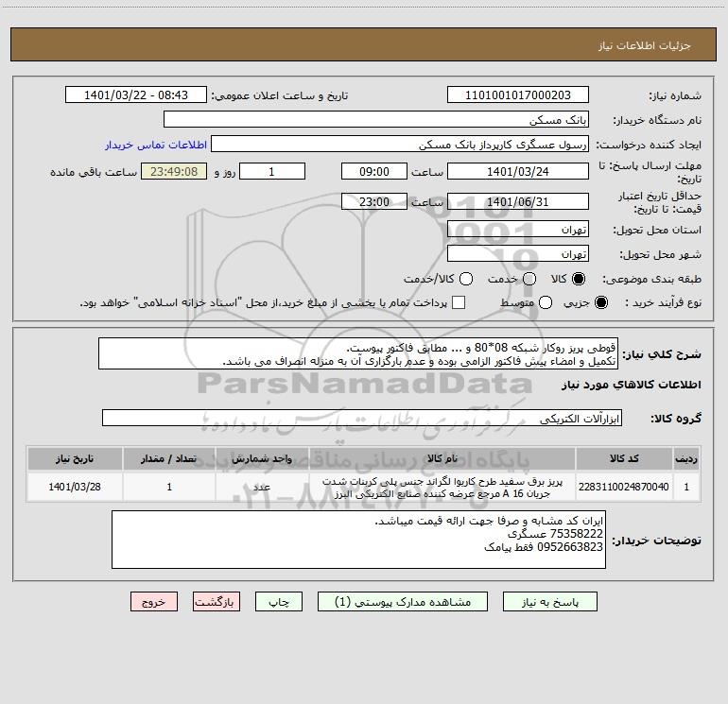Click the توضیحات خریدار notes text area
This screenshot has height=704, width=728.
[358, 540]
